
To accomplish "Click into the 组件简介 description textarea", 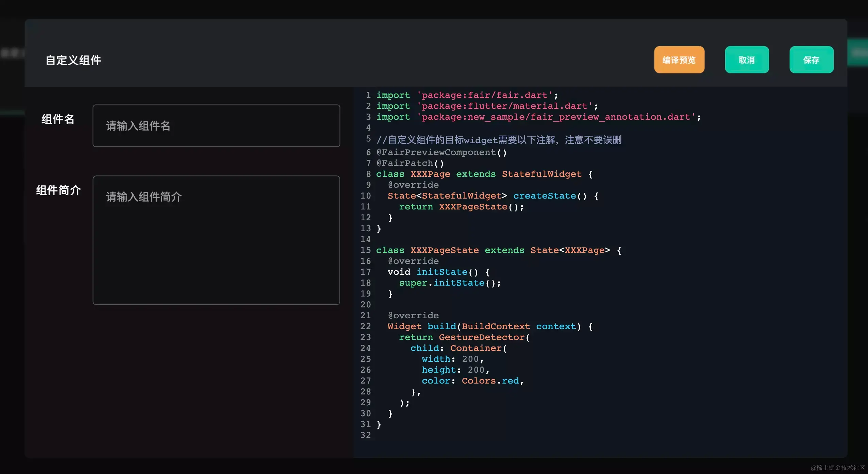I will [x=216, y=240].
